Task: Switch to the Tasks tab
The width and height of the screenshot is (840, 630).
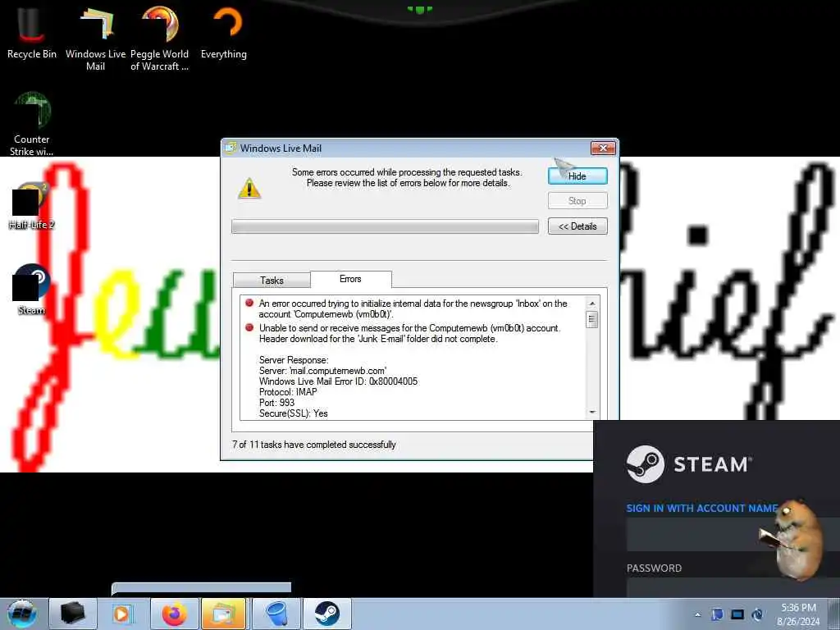Action: [x=272, y=281]
